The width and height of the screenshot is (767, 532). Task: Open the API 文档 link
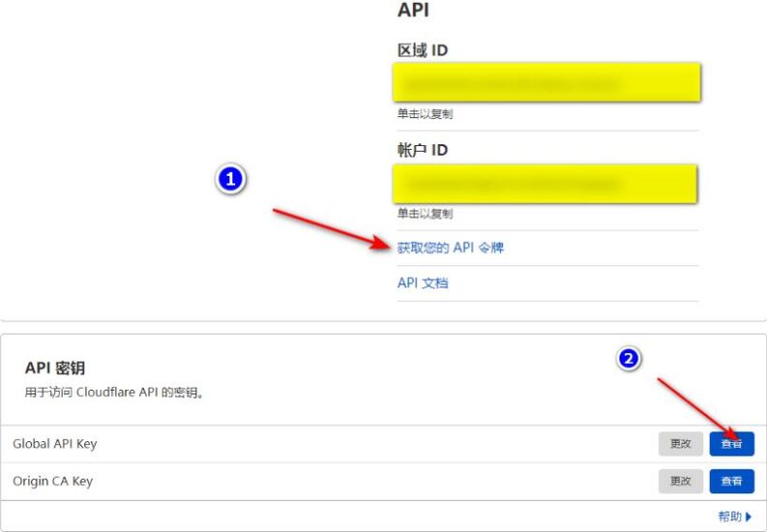(x=423, y=283)
